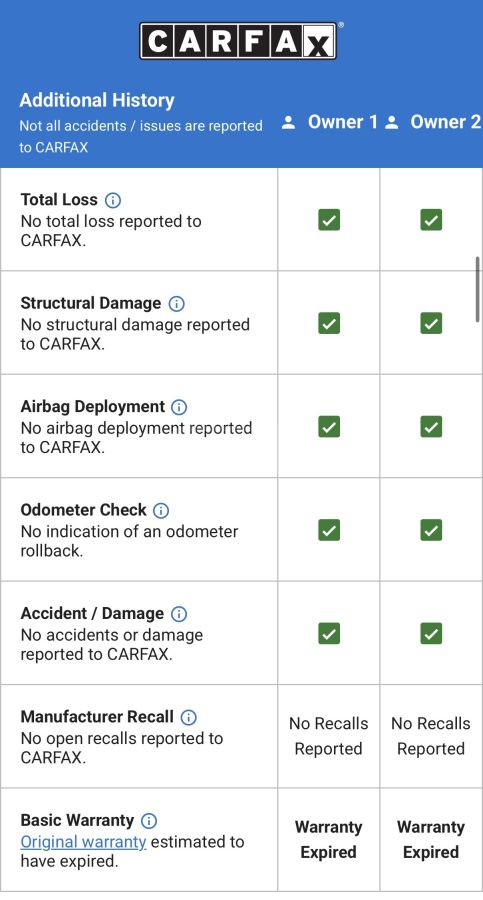Click Owner 2 Odometer Check checkmark
This screenshot has height=900, width=483.
click(431, 530)
